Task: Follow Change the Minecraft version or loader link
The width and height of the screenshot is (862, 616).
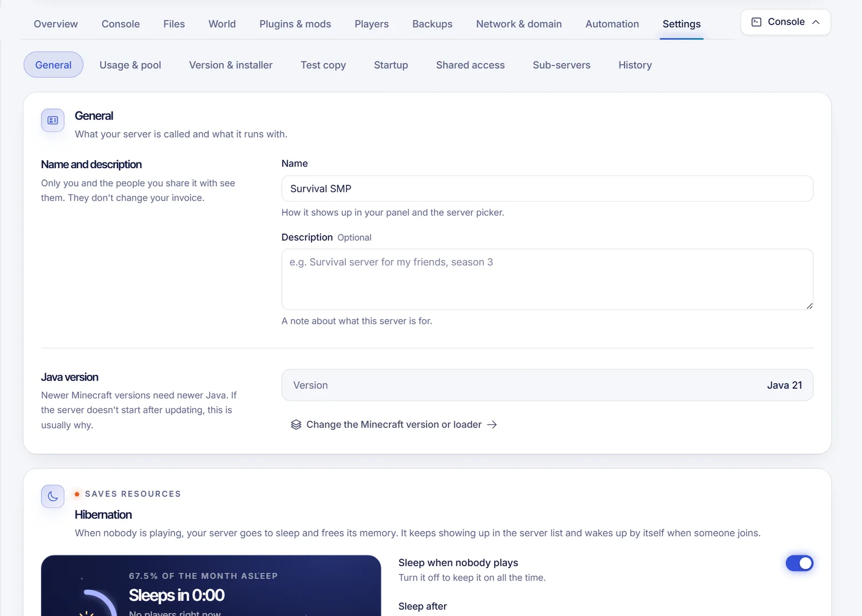Action: [394, 425]
